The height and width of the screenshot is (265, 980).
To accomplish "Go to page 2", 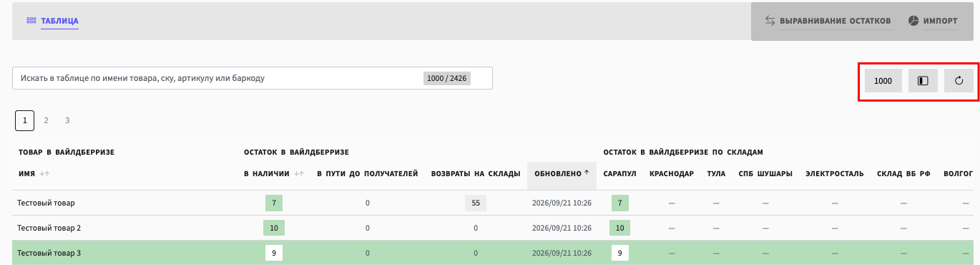I will (x=46, y=120).
